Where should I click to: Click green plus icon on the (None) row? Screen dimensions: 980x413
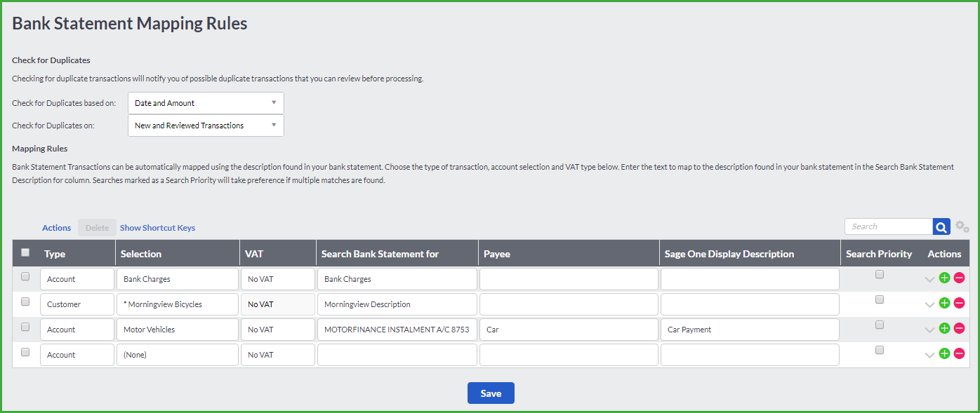point(944,353)
